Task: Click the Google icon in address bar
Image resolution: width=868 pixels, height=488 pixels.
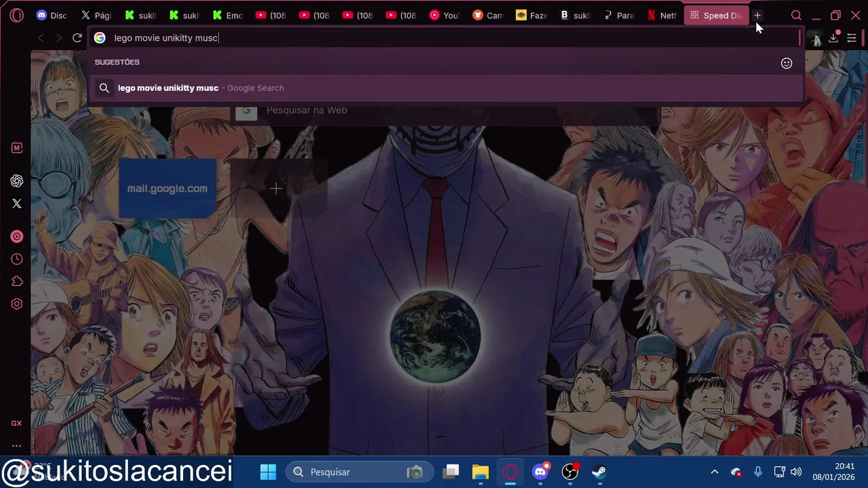Action: (x=100, y=38)
